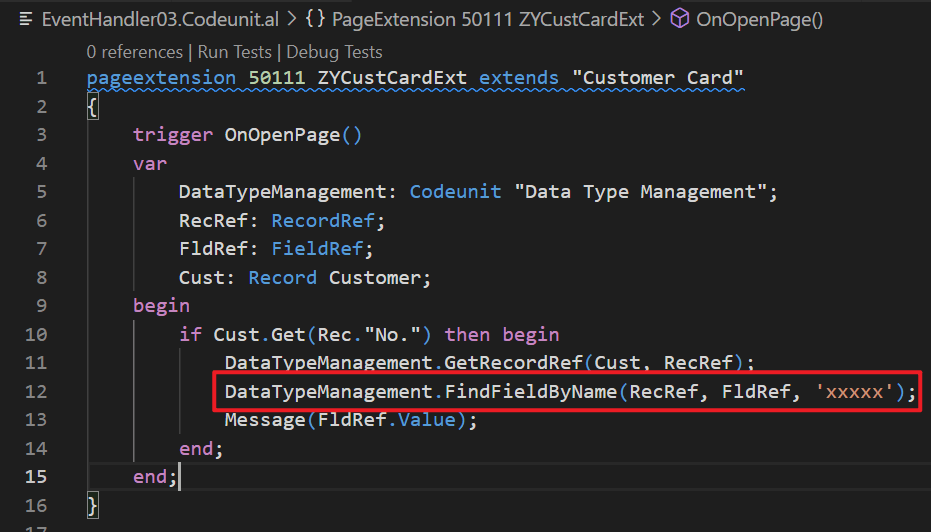Image resolution: width=931 pixels, height=532 pixels.
Task: Open PageExtension 50111 ZYCustCardExt breadcrumb
Action: coord(487,20)
